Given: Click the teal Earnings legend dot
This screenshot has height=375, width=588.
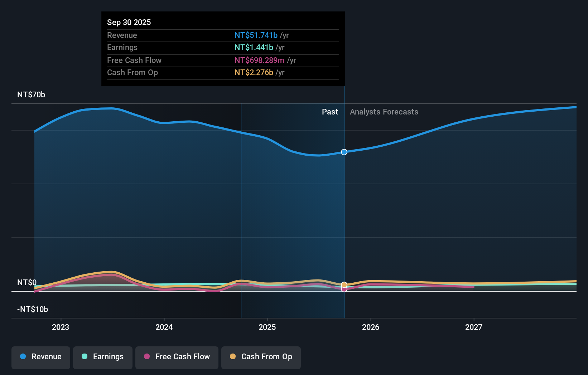Looking at the screenshot, I should click(85, 356).
